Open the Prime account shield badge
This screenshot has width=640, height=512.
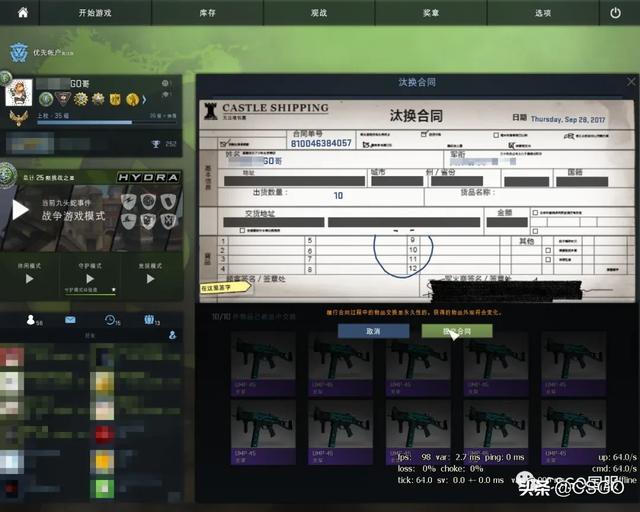19,52
